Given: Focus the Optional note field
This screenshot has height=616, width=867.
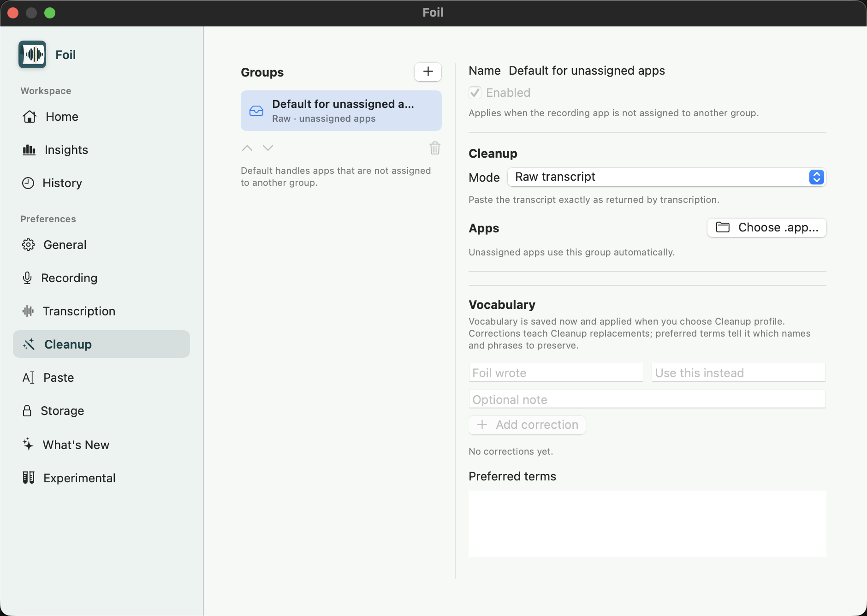Looking at the screenshot, I should click(x=647, y=399).
